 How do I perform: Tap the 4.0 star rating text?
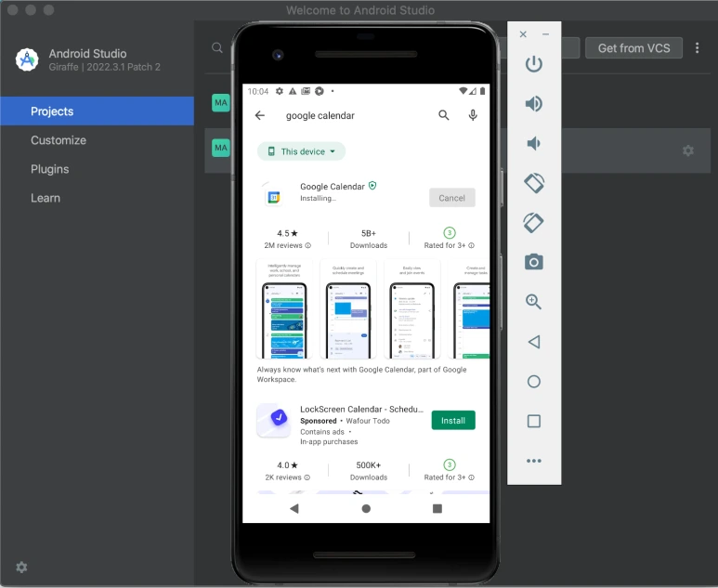point(287,465)
